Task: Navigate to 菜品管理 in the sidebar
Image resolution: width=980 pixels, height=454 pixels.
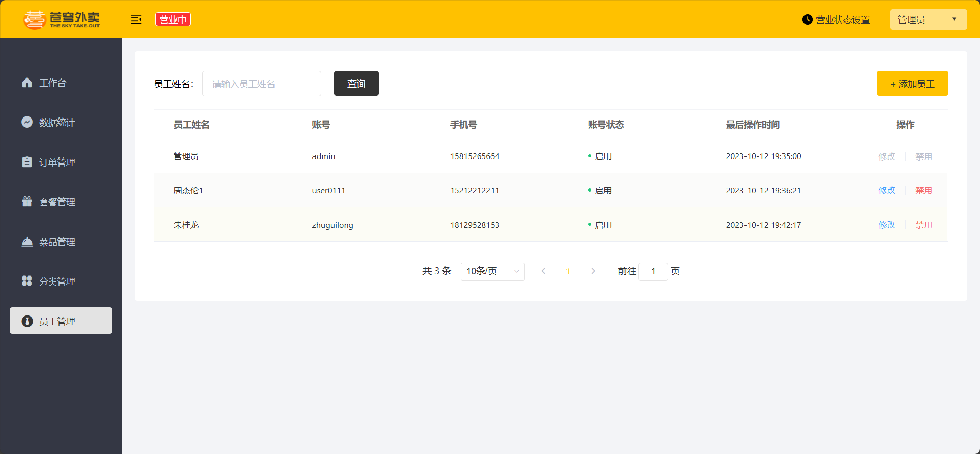Action: point(57,242)
